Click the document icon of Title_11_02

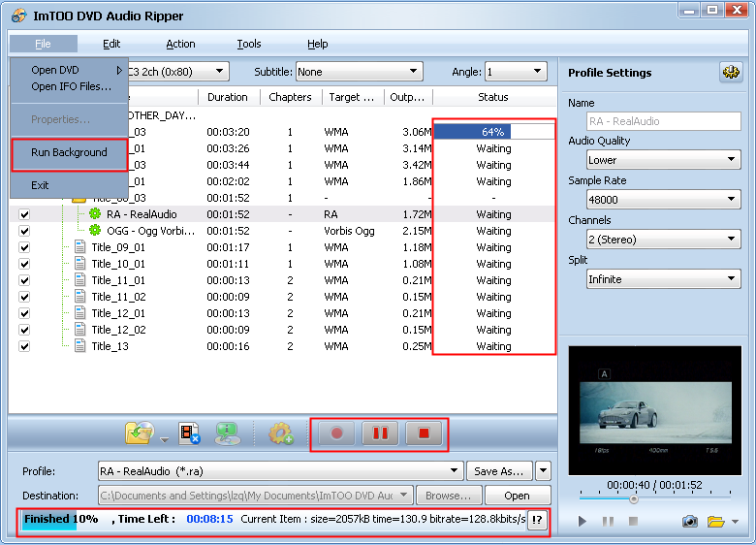click(80, 296)
